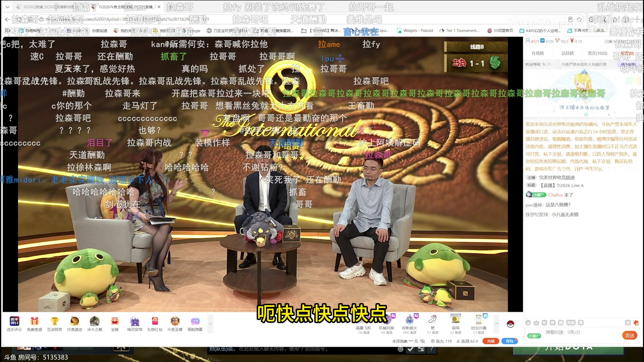The height and width of the screenshot is (362, 644).
Task: Click the Pokeball icon beside gifts
Action: coord(511,324)
